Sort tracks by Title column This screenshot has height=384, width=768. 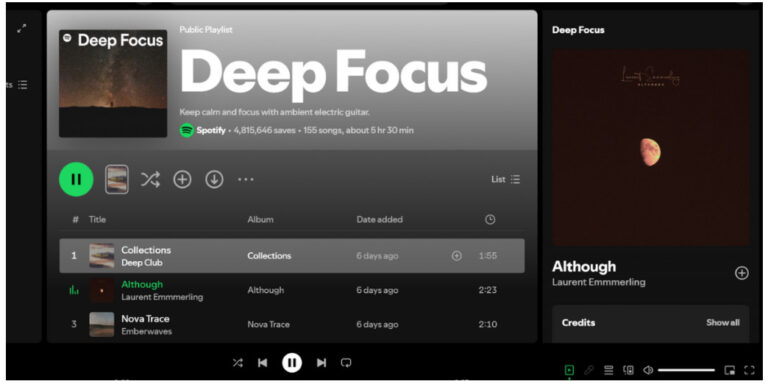coord(97,219)
